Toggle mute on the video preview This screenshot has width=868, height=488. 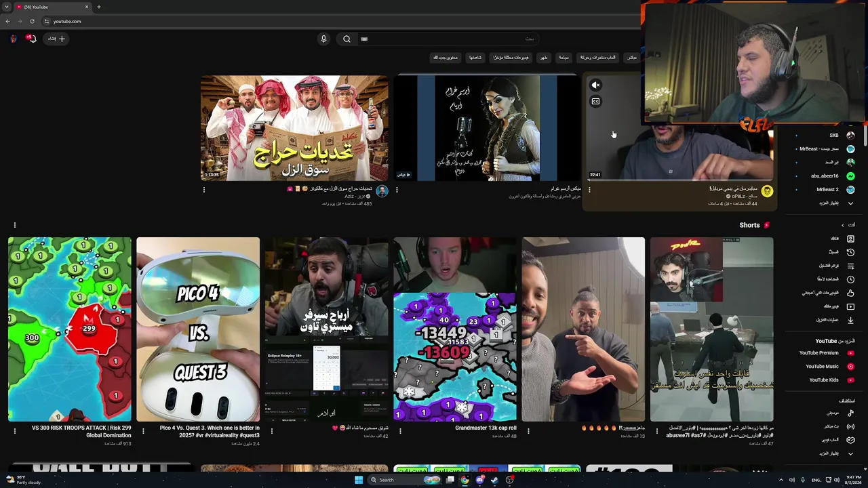click(x=595, y=85)
